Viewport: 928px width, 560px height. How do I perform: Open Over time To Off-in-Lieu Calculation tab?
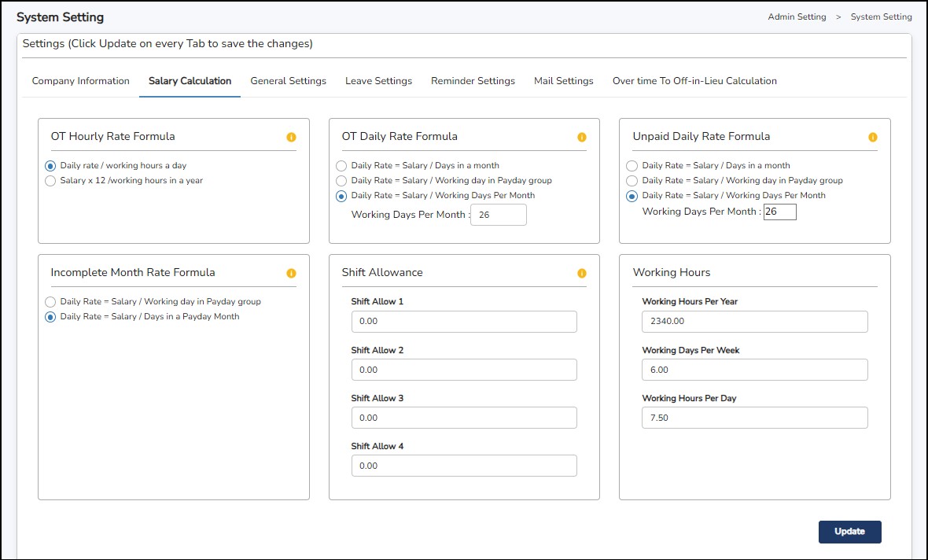click(694, 81)
